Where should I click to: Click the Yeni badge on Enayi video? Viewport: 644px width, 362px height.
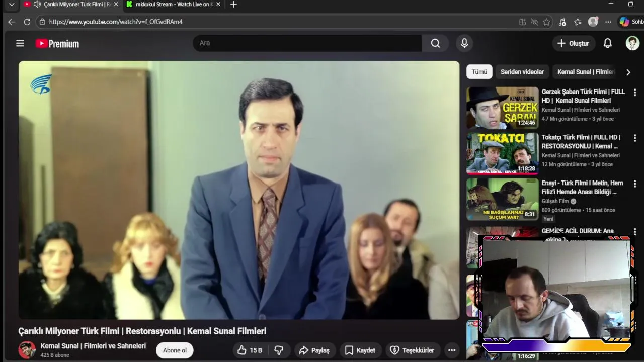[x=548, y=219]
